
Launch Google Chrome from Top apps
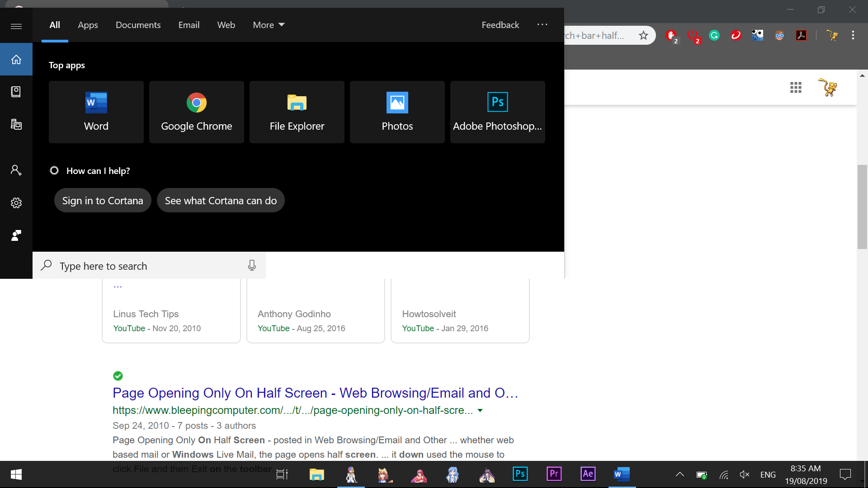(197, 112)
